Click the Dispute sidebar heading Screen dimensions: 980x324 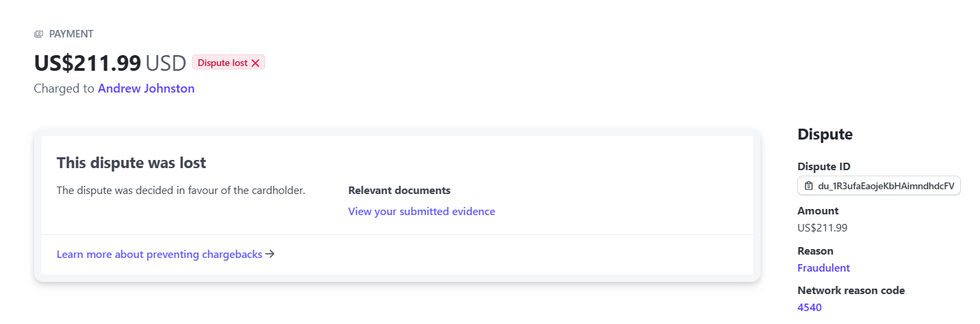[x=825, y=134]
